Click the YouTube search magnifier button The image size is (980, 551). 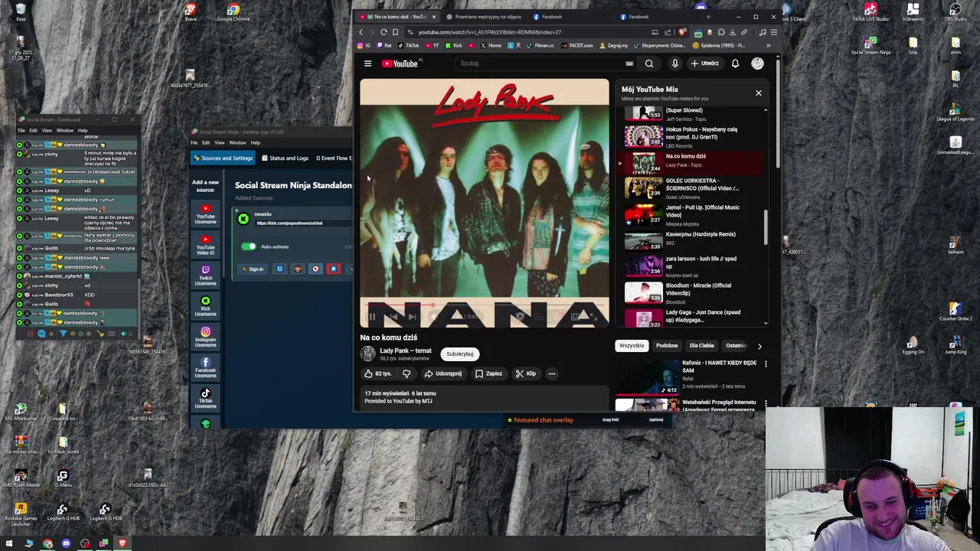[649, 64]
